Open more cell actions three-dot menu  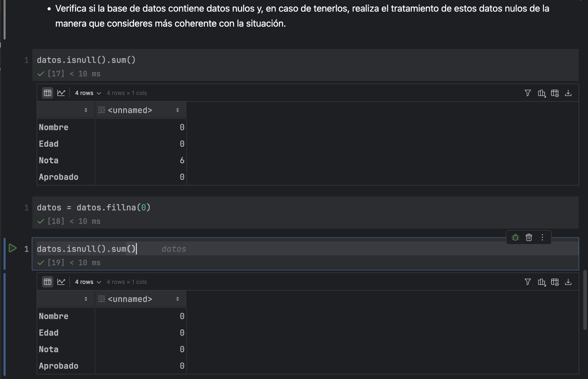(x=542, y=237)
